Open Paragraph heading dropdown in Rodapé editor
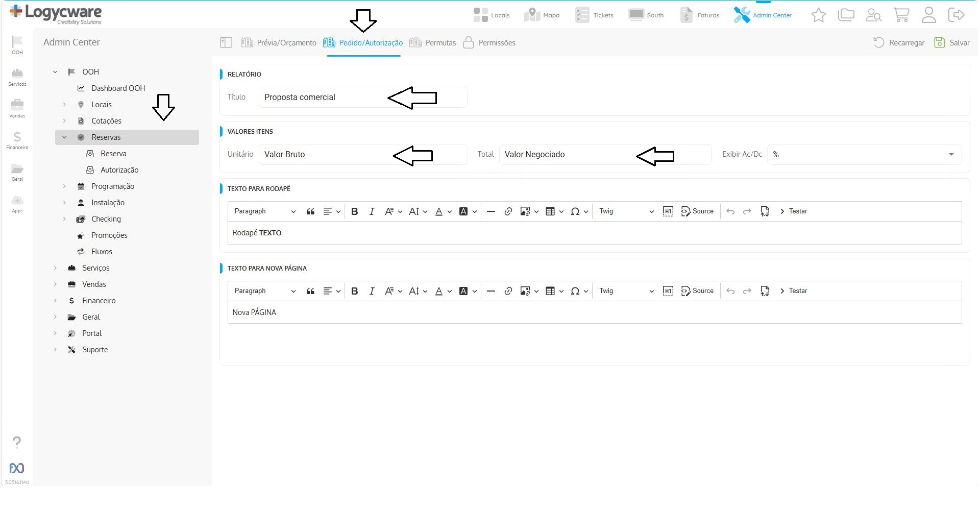980x509 pixels. coord(264,211)
